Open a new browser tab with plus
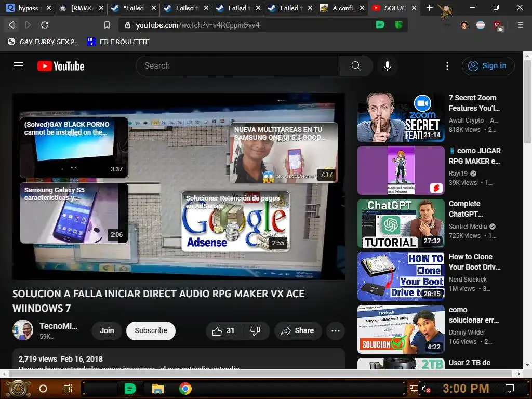The width and height of the screenshot is (532, 399). pyautogui.click(x=430, y=8)
